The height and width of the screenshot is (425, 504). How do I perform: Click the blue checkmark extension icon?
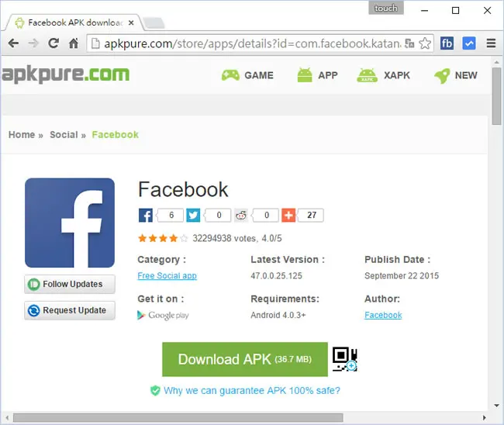coord(469,43)
